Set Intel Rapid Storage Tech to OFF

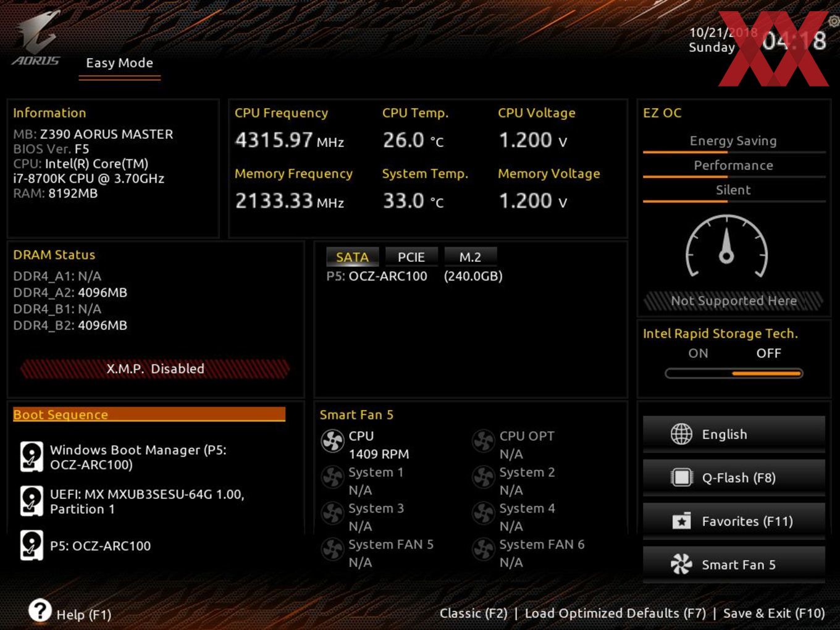(768, 353)
